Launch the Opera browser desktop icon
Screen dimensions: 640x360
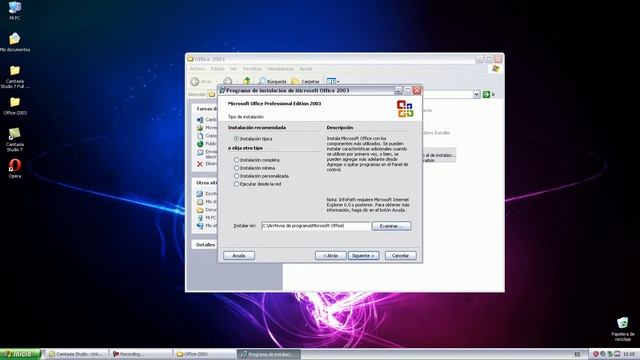(x=15, y=168)
